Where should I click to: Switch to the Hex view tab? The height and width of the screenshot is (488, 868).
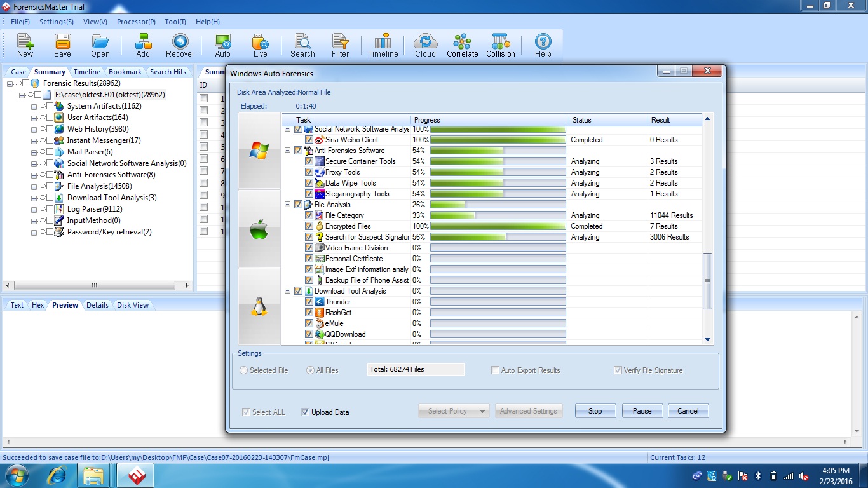[x=38, y=305]
